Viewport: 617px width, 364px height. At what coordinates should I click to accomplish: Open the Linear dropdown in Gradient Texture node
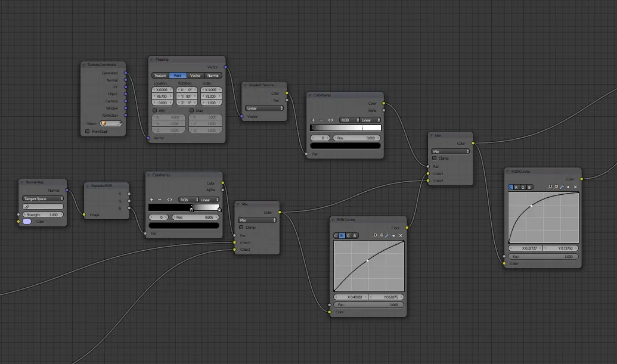pos(265,108)
